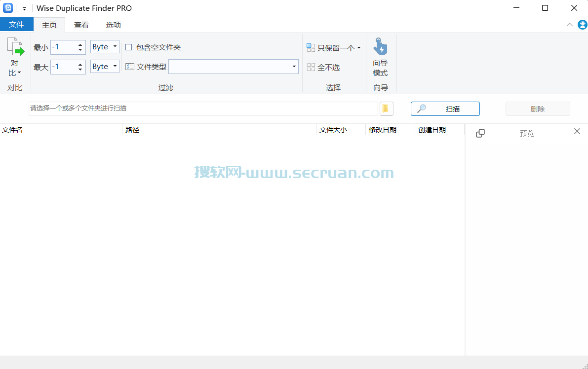Maximize the Wise Duplicate Finder window
Viewport: 588px width, 369px height.
545,8
